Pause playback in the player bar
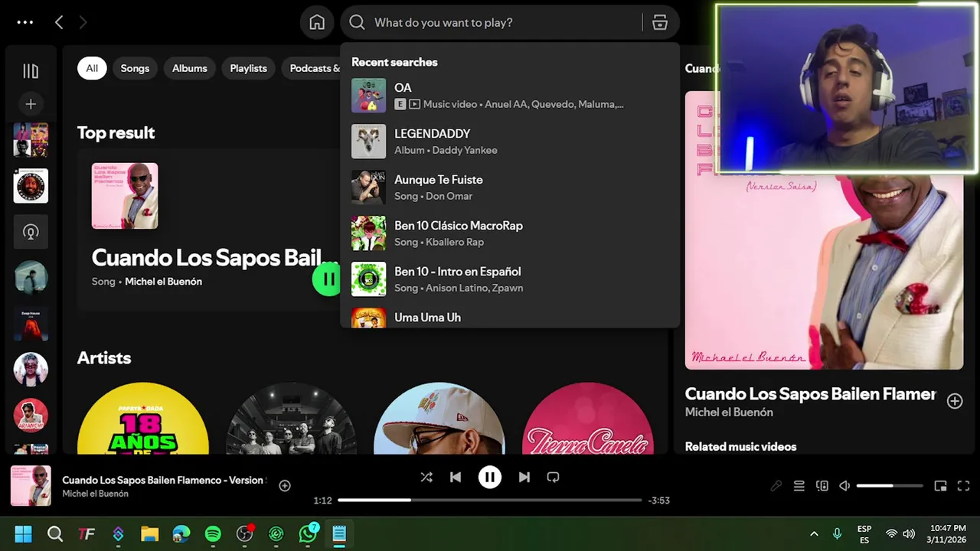 tap(490, 477)
